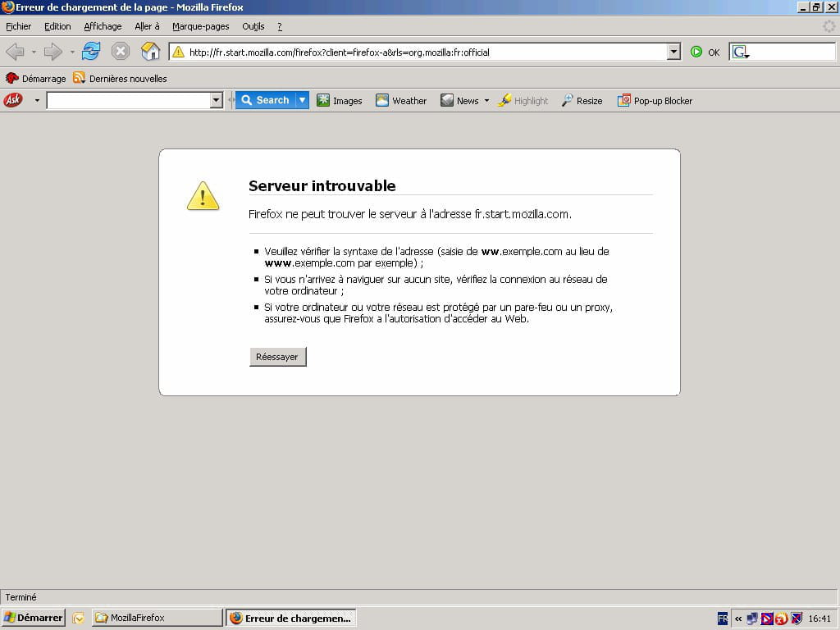Expand the Back history dropdown arrow
The image size is (840, 630).
34,52
